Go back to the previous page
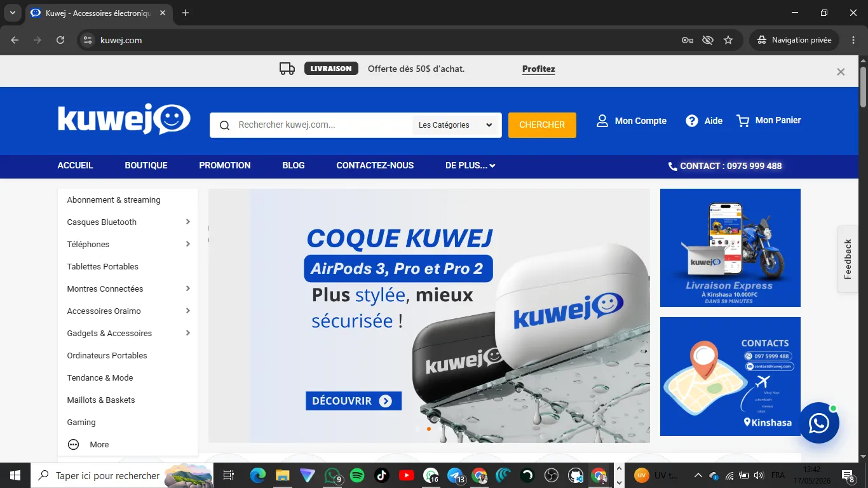This screenshot has height=488, width=868. (x=15, y=40)
